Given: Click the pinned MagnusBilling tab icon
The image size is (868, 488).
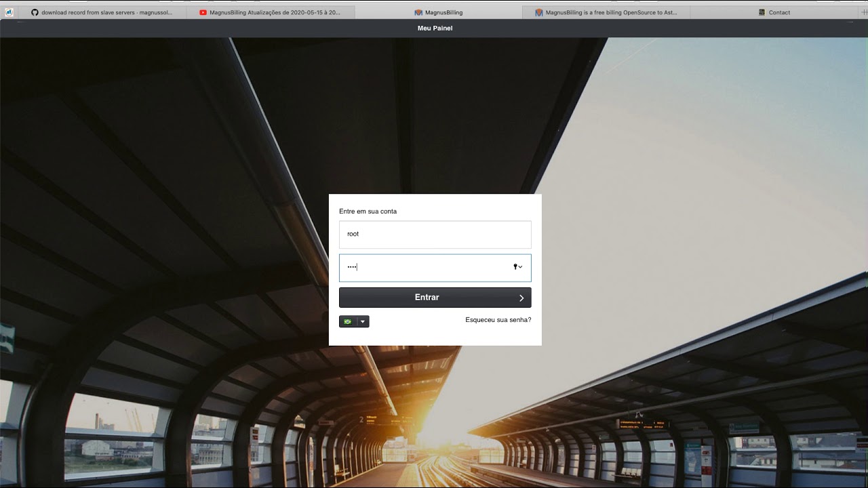Looking at the screenshot, I should pyautogui.click(x=9, y=12).
